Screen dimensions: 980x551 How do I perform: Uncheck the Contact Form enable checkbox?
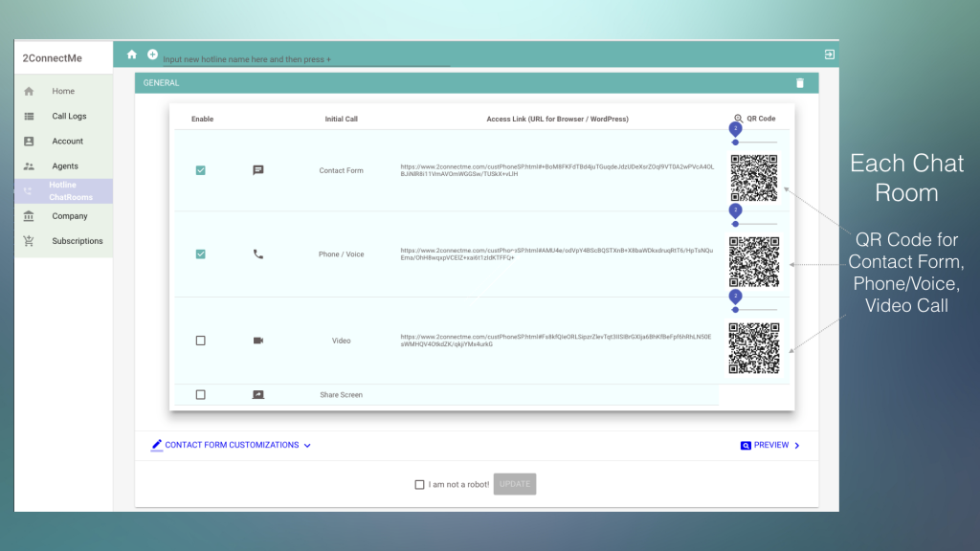point(201,170)
